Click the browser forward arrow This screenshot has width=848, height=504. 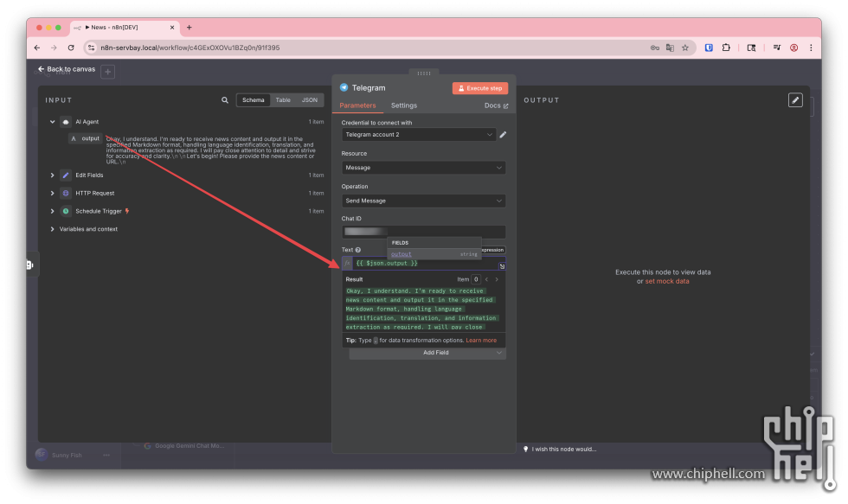point(54,48)
